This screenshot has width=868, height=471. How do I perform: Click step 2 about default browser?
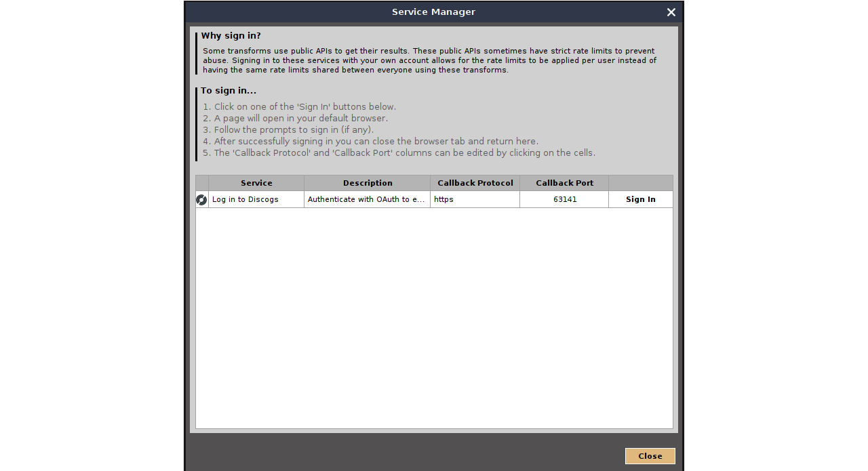[295, 119]
